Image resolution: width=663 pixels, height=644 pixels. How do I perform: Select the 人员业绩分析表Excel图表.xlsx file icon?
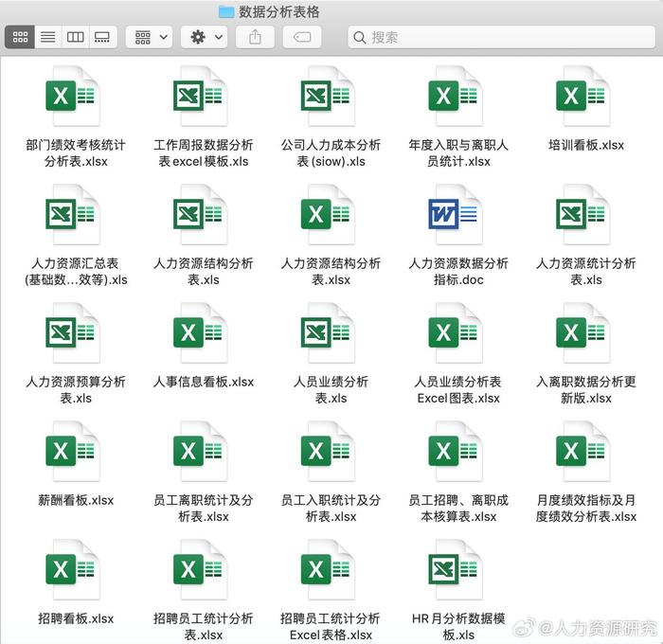tap(456, 333)
